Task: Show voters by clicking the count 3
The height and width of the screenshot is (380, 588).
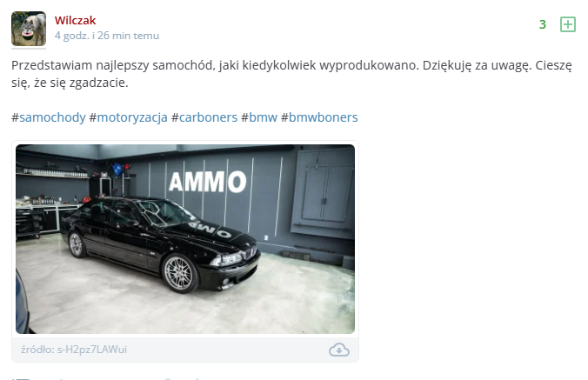Action: point(542,24)
